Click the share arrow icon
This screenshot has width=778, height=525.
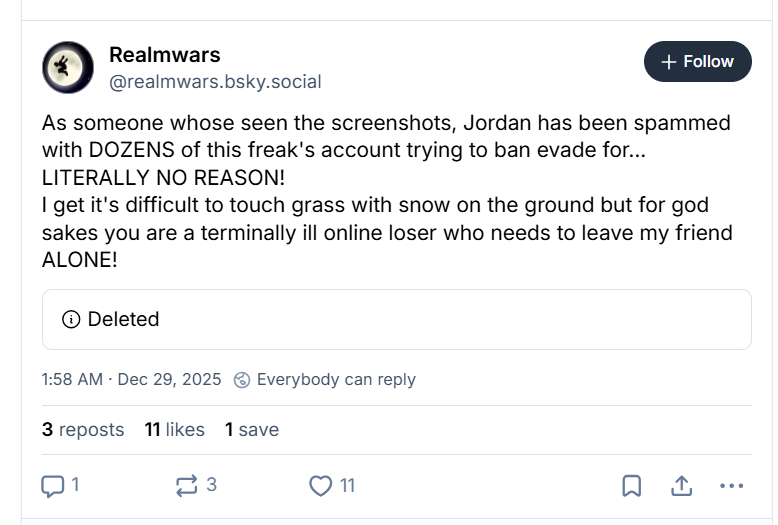pos(682,486)
